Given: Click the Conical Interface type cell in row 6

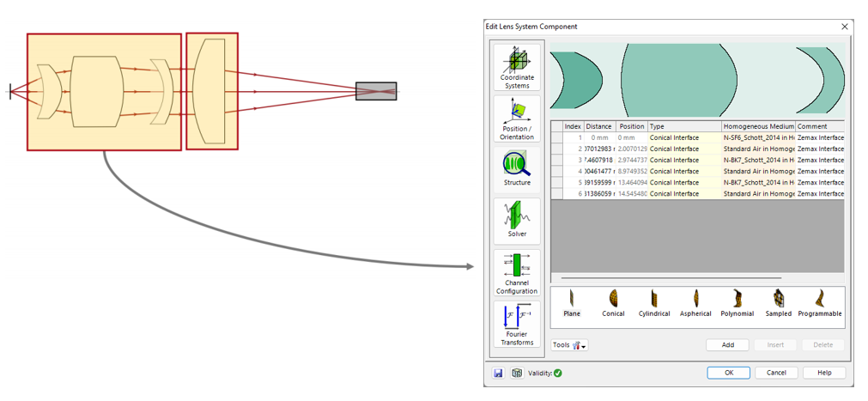Looking at the screenshot, I should pyautogui.click(x=685, y=194).
